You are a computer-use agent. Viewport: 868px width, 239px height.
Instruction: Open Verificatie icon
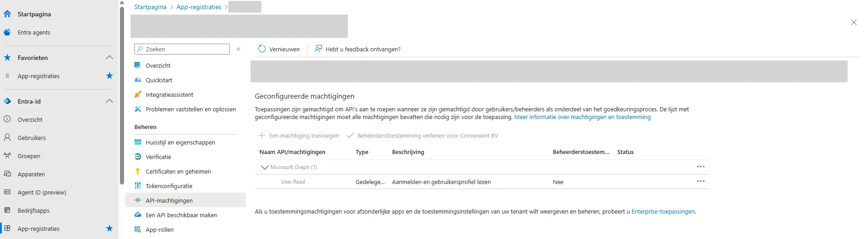[x=138, y=157]
